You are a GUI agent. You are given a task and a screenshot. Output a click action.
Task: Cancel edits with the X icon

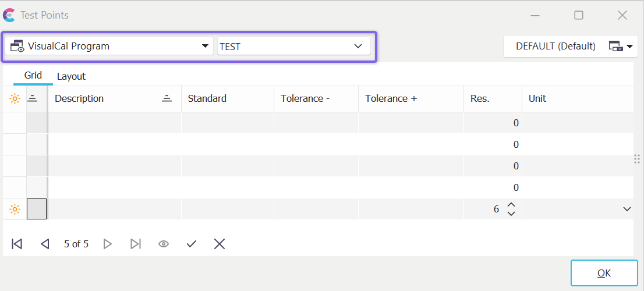pos(220,244)
